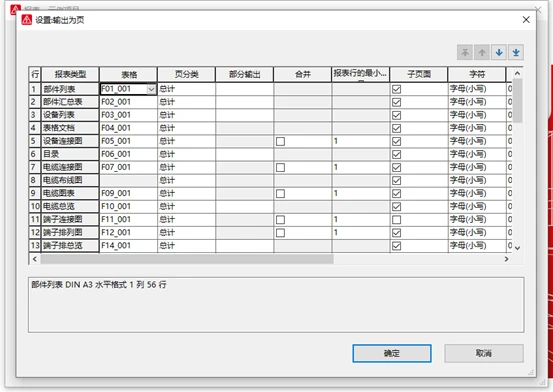Enable 合并 checkbox in 端子连接图 row
This screenshot has width=553, height=392.
(x=280, y=220)
